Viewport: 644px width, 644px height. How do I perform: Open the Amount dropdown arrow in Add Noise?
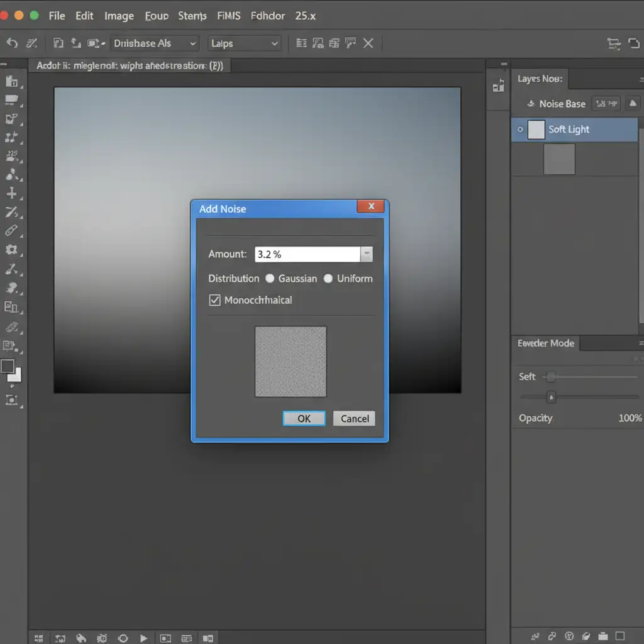click(x=367, y=254)
